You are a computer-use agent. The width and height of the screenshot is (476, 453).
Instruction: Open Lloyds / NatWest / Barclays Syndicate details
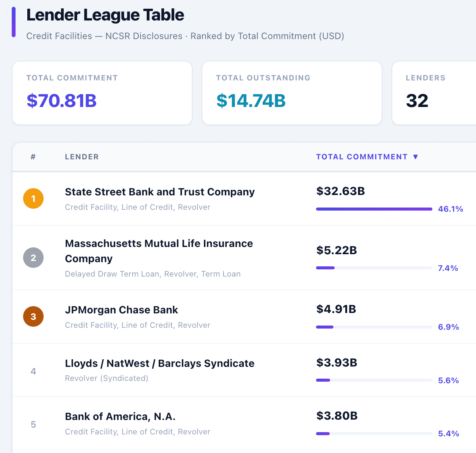coord(159,363)
